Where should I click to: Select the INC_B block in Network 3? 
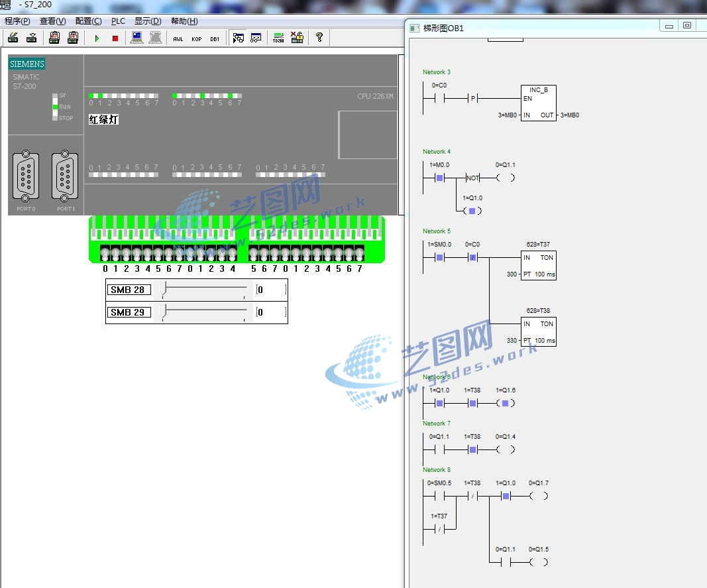[x=538, y=103]
